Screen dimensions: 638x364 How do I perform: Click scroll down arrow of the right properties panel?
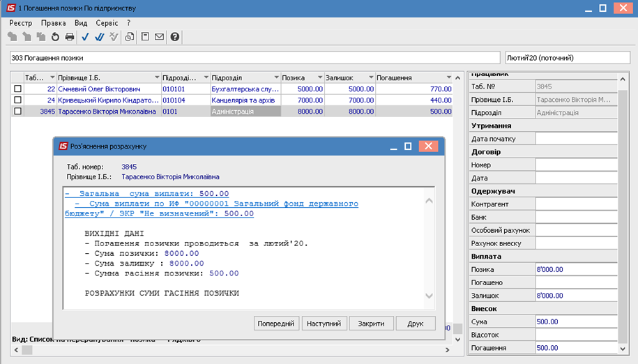[623, 349]
